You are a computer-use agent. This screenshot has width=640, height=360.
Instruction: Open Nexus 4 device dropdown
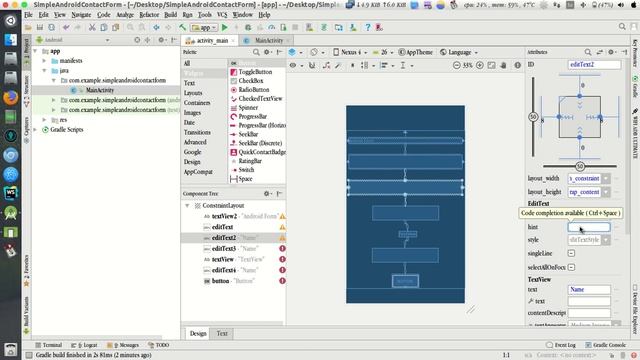[350, 52]
